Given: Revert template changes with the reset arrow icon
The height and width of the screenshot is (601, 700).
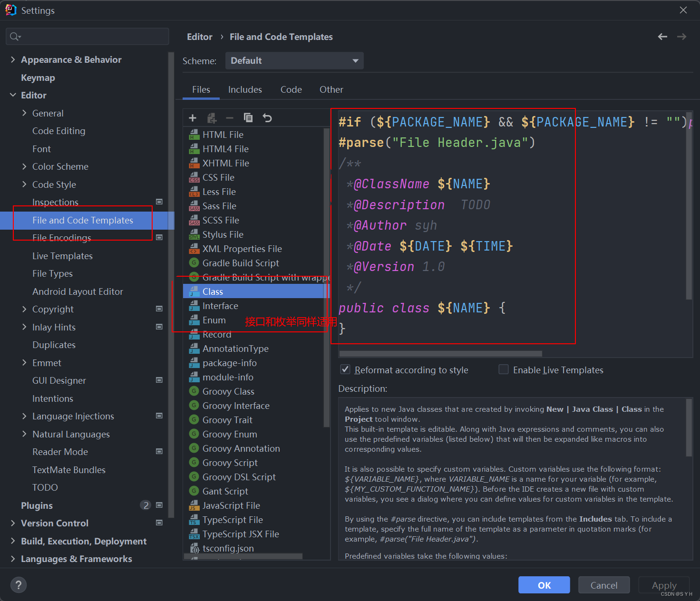Looking at the screenshot, I should (x=267, y=117).
